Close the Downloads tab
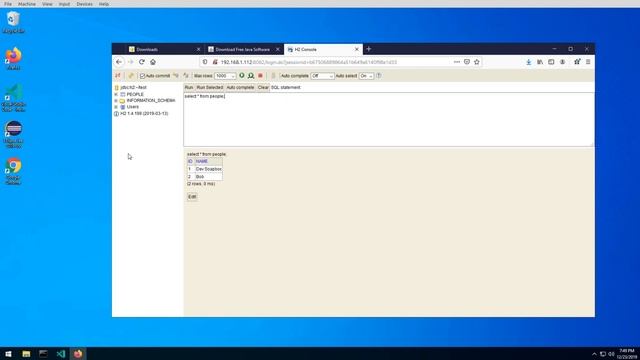 (x=198, y=49)
